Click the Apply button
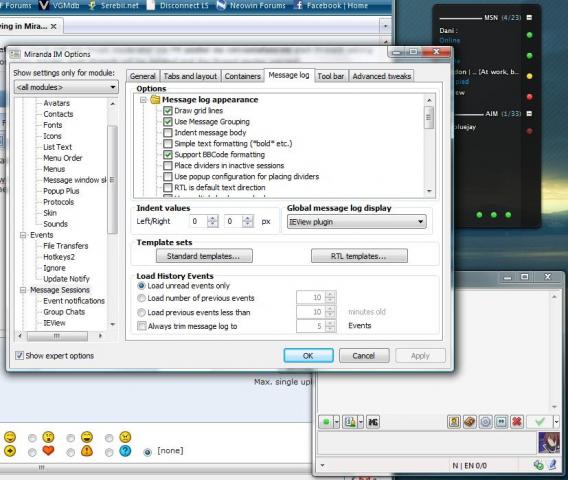Screen dimensions: 568x480 tap(420, 356)
